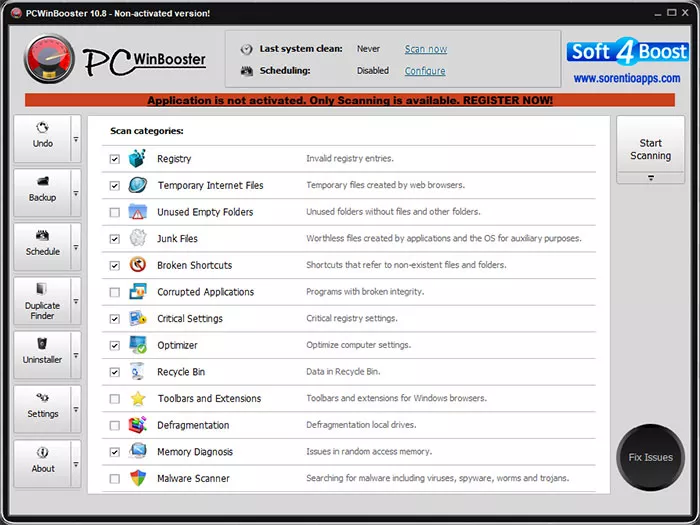Screen dimensions: 700x525
Task: Click the Malware Scanner shield icon
Action: point(138,478)
